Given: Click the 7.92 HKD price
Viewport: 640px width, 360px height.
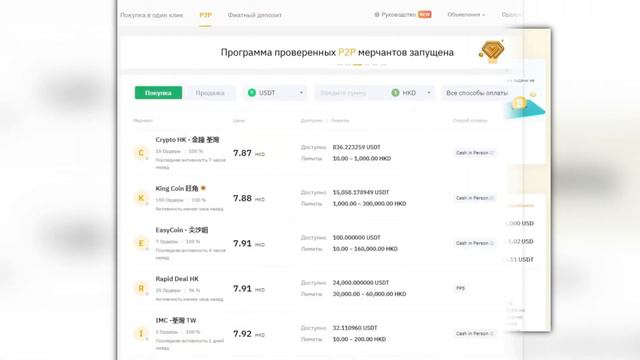Looking at the screenshot, I should 249,334.
